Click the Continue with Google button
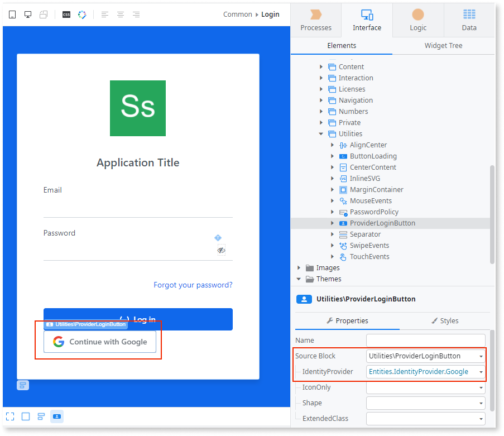Image resolution: width=504 pixels, height=436 pixels. coord(100,342)
